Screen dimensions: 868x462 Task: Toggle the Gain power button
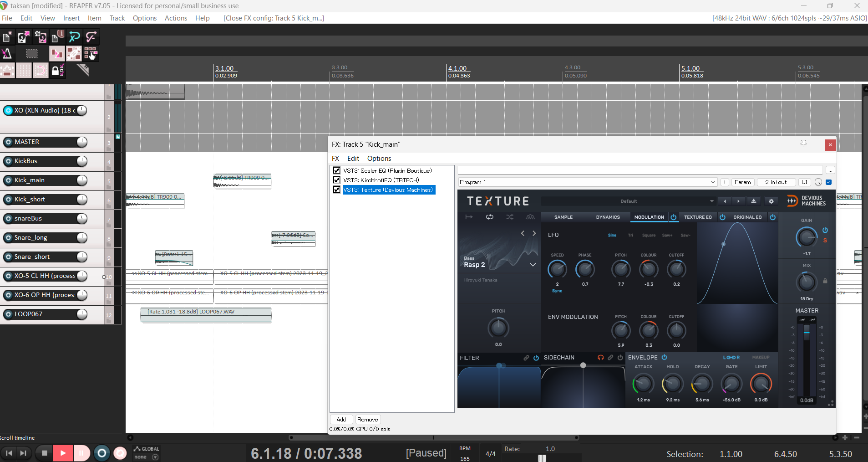pos(825,230)
